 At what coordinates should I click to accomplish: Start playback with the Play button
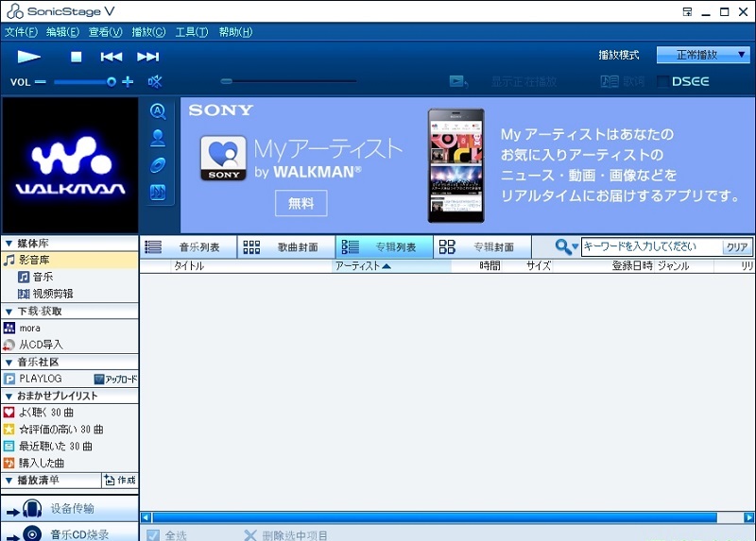(x=29, y=57)
